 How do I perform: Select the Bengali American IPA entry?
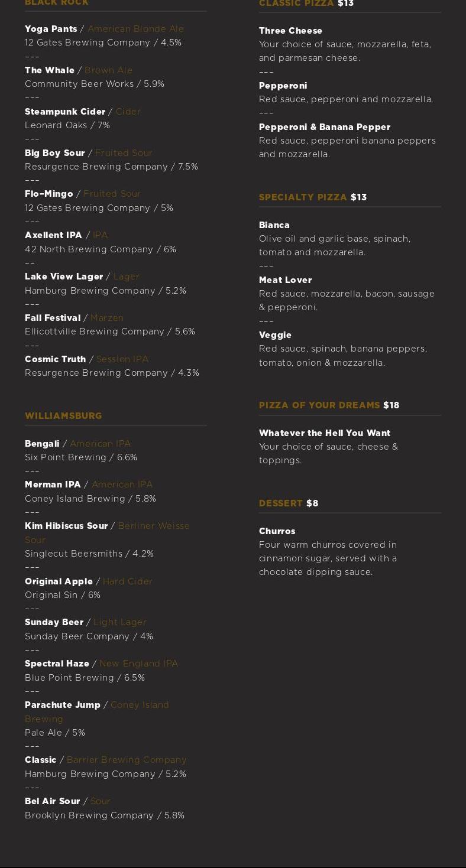42,444
